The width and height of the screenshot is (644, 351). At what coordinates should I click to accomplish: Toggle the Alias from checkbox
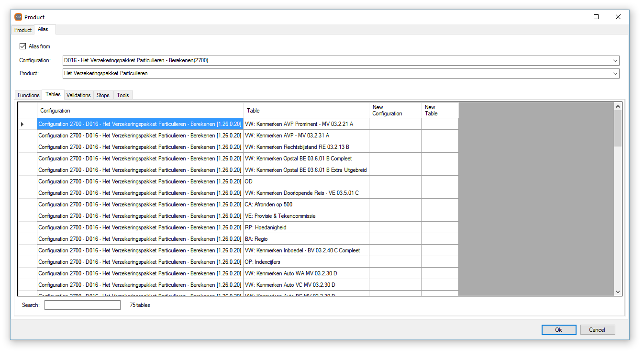pos(22,46)
